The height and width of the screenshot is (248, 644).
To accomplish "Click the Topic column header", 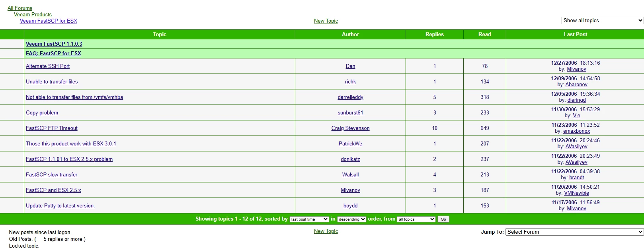I will (160, 34).
